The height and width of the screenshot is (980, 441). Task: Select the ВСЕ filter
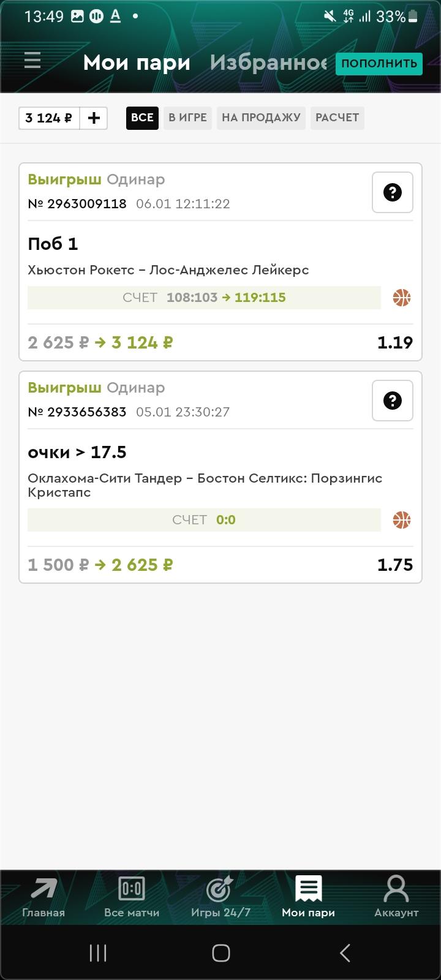click(142, 118)
